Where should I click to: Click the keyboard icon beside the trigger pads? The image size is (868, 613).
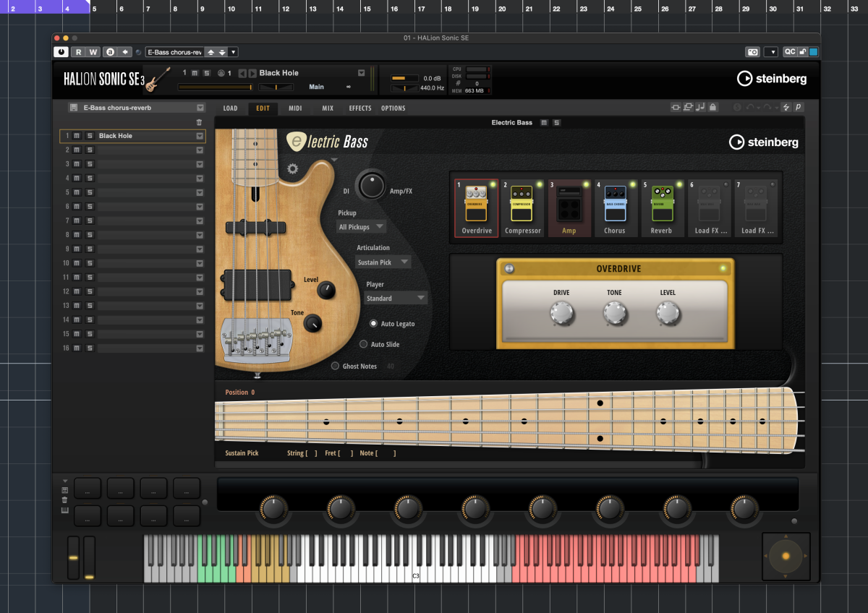click(x=64, y=510)
